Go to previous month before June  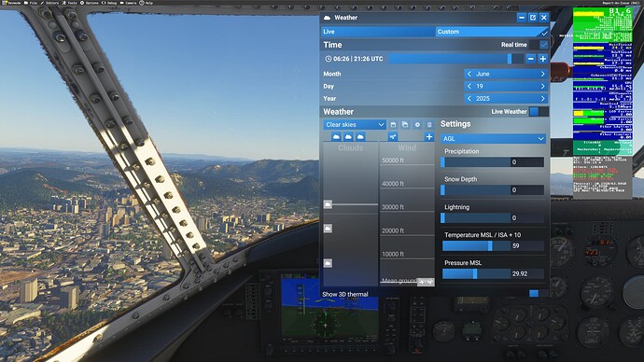coord(469,74)
